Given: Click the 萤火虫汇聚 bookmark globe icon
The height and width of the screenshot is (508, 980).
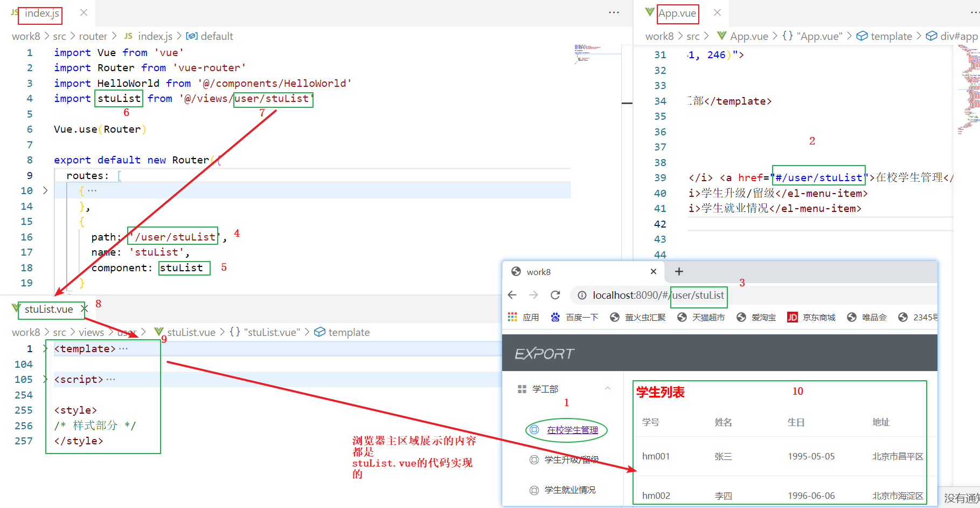Looking at the screenshot, I should pyautogui.click(x=615, y=317).
